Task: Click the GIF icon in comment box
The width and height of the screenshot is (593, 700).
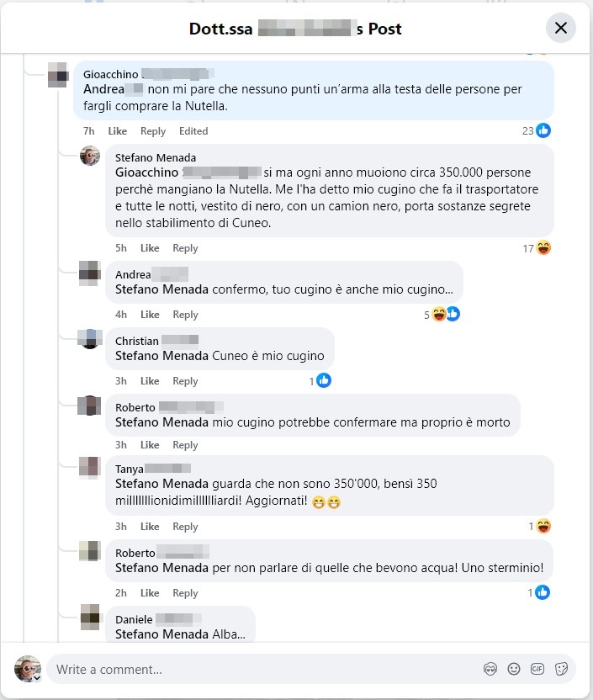Action: coord(537,669)
